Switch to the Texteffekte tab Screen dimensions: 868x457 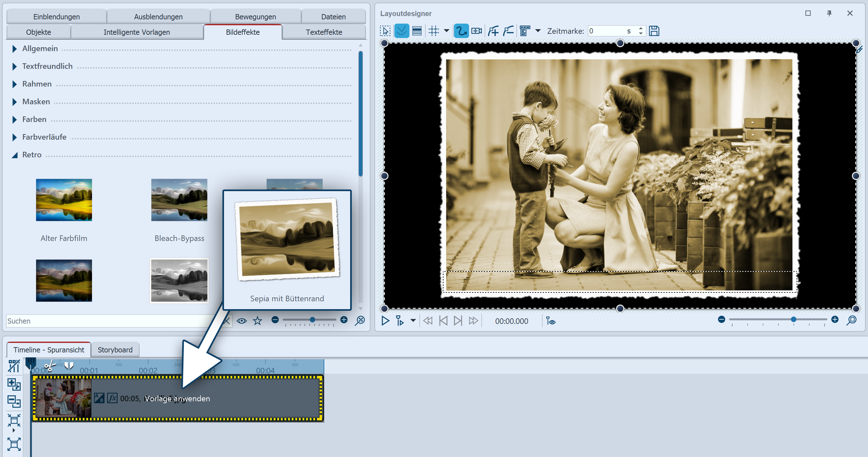coord(324,32)
